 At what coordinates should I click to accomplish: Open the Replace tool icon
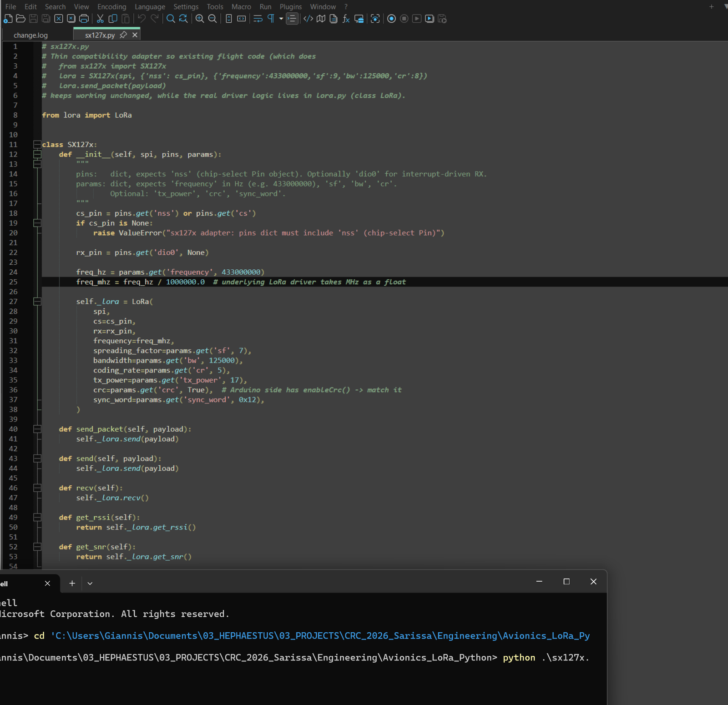click(x=183, y=19)
